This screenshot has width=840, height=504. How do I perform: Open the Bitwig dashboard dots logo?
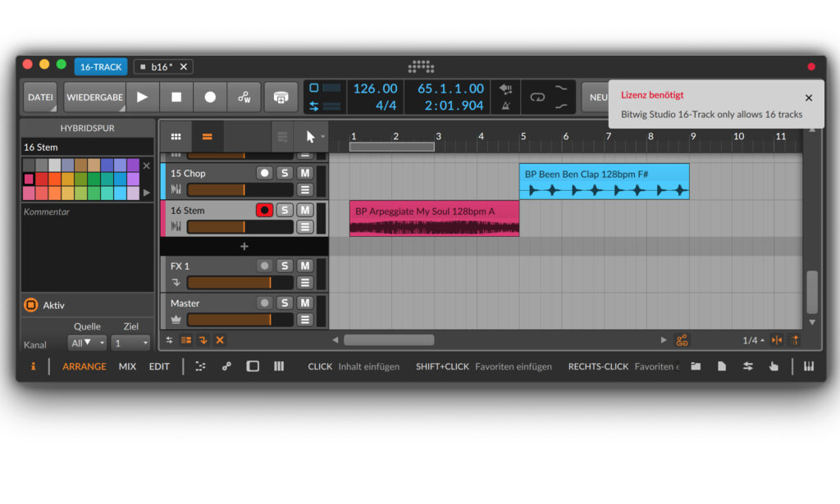421,66
